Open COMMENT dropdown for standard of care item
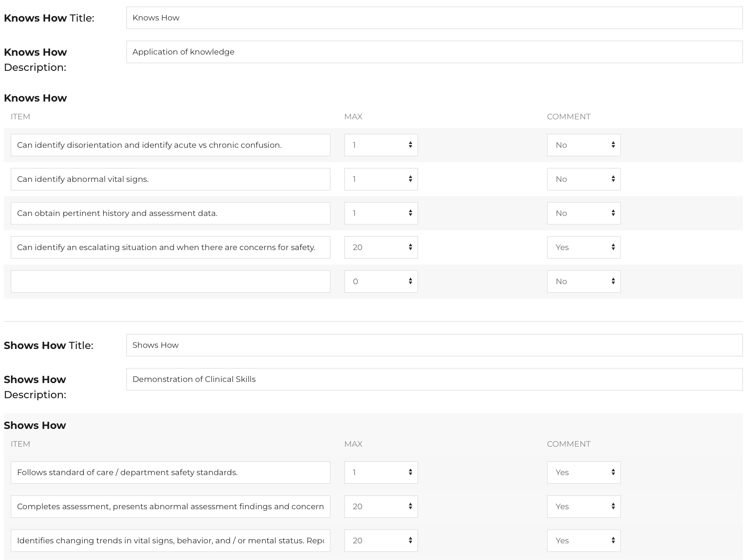The height and width of the screenshot is (560, 746). [x=584, y=472]
